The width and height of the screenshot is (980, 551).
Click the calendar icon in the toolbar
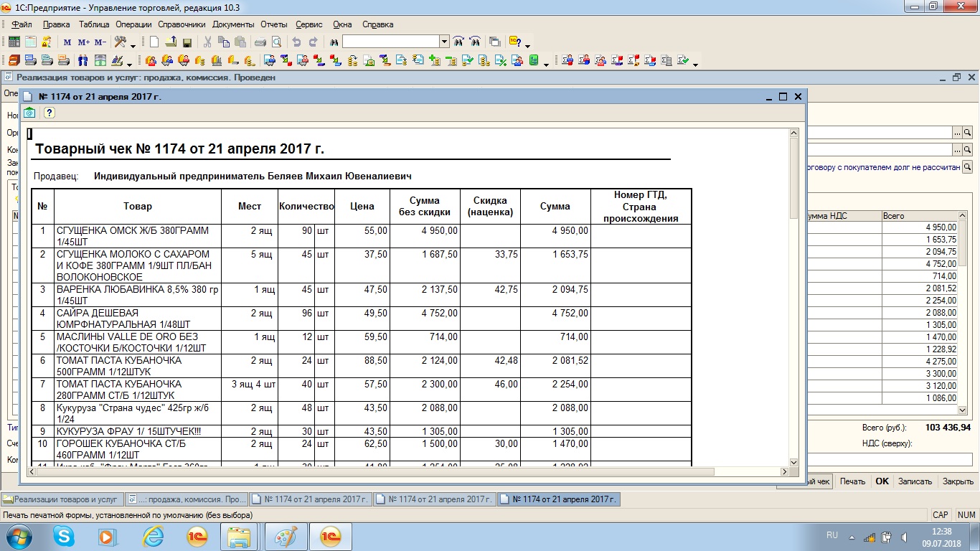[x=30, y=42]
